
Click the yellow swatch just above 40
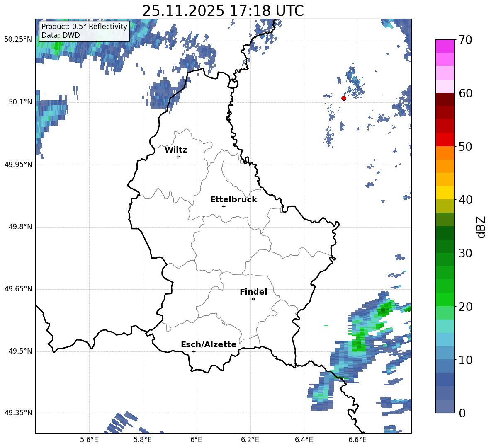(x=445, y=193)
